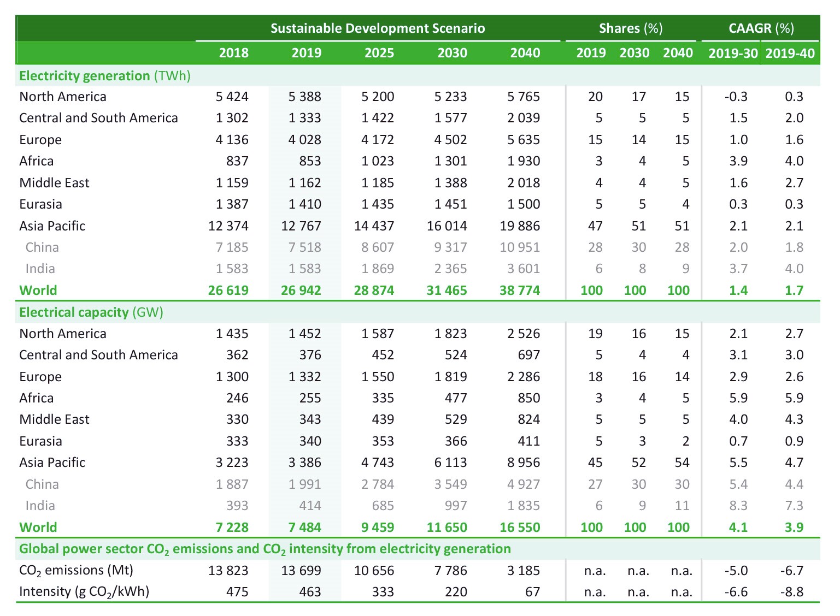Select the Shares (%) column group header
The image size is (840, 616).
[x=631, y=28]
